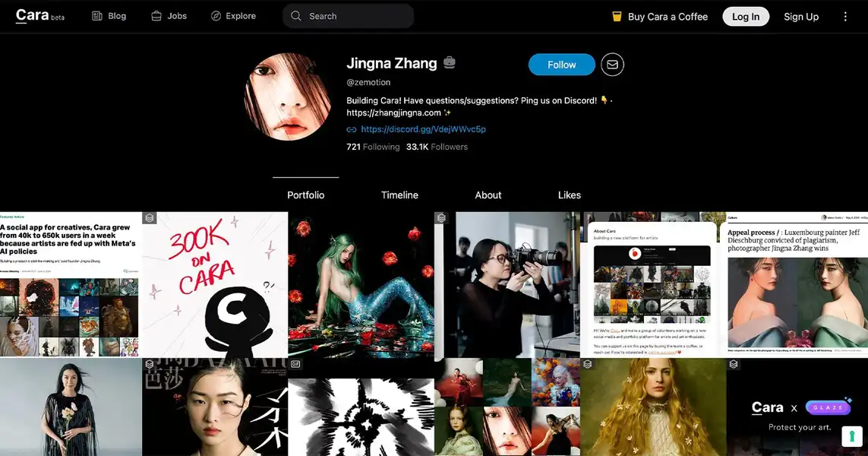Click the Cara beta logo
Image resolution: width=868 pixels, height=456 pixels.
pyautogui.click(x=39, y=15)
